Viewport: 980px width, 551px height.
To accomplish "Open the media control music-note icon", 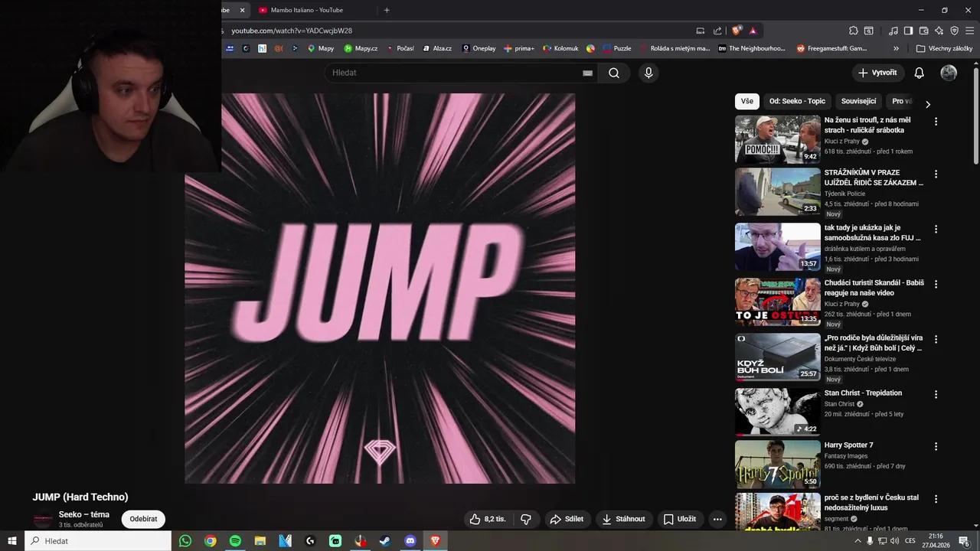I will (x=893, y=31).
